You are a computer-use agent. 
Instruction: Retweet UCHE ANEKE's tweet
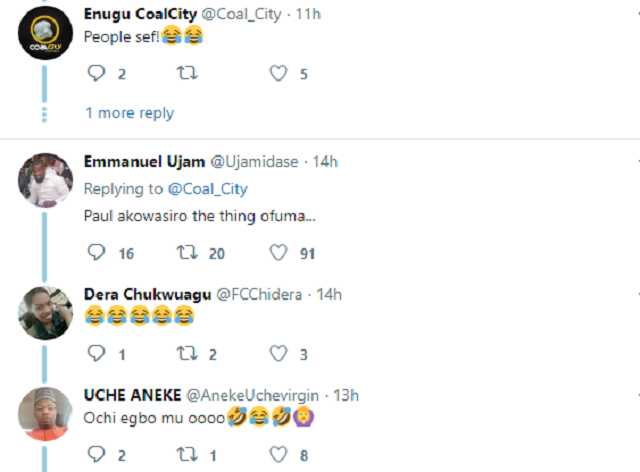(x=186, y=454)
